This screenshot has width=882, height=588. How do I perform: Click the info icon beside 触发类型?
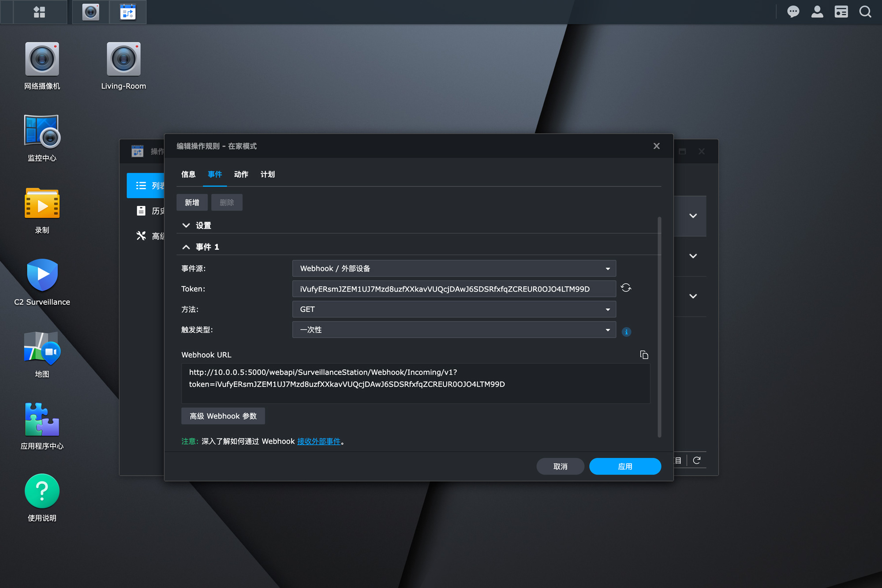[x=626, y=332]
